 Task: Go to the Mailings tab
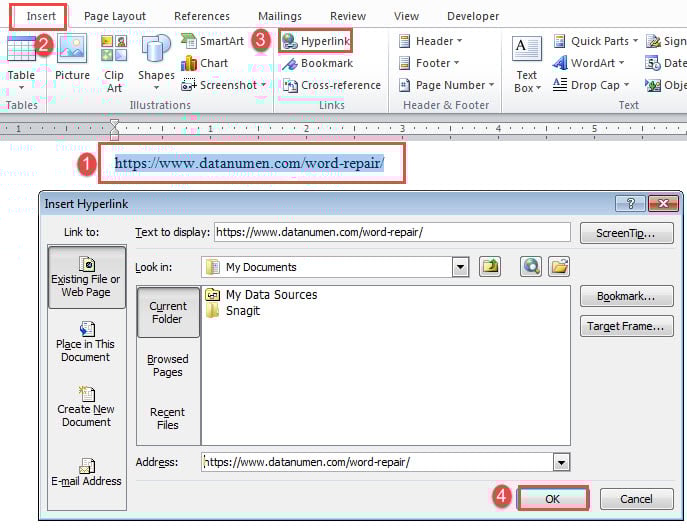[x=280, y=16]
